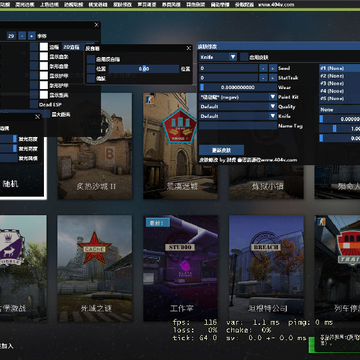The image size is (360, 360).
Task: Adjust the sticker slider showing 1.00
Action: [x=339, y=129]
